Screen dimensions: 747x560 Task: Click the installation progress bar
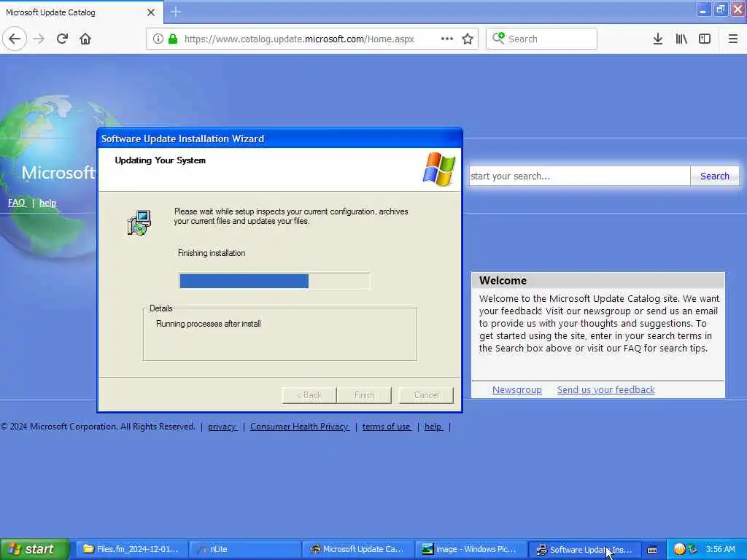point(274,281)
